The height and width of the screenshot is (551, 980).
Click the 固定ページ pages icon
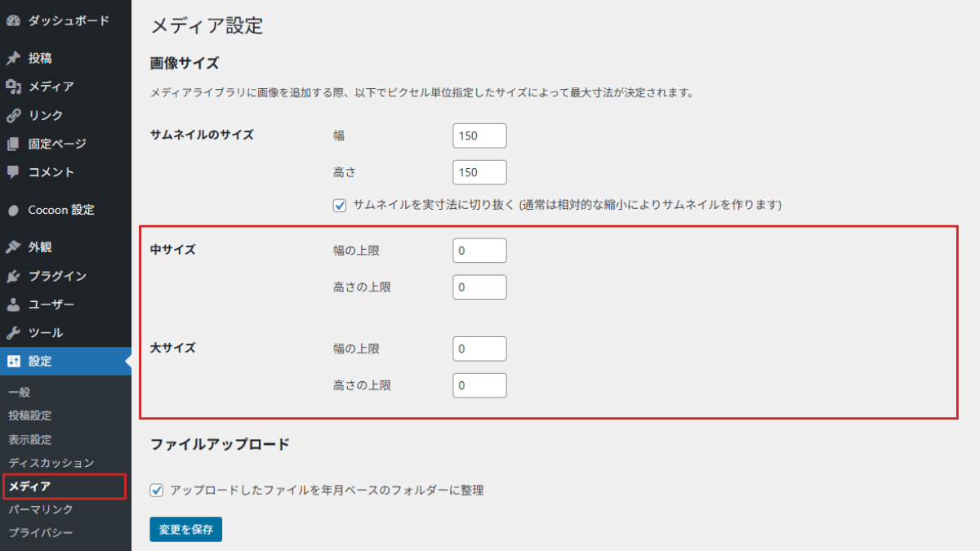[13, 144]
